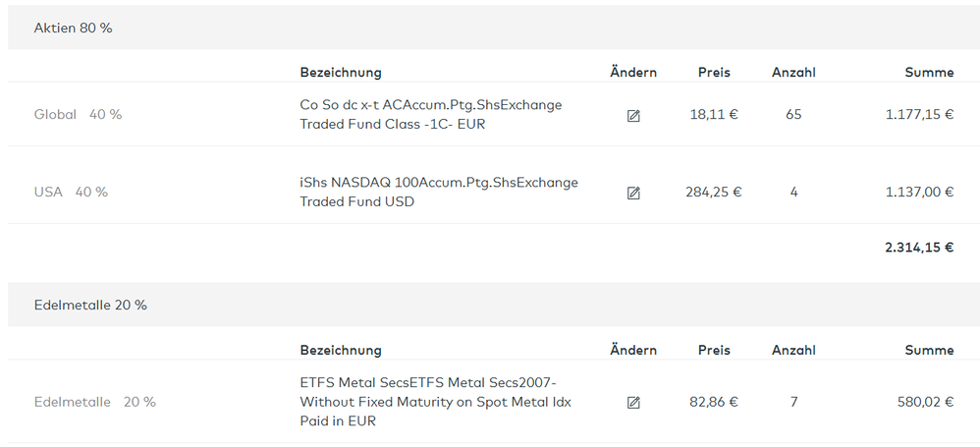Click the 18,11 € price value
The height and width of the screenshot is (447, 980).
coord(714,114)
